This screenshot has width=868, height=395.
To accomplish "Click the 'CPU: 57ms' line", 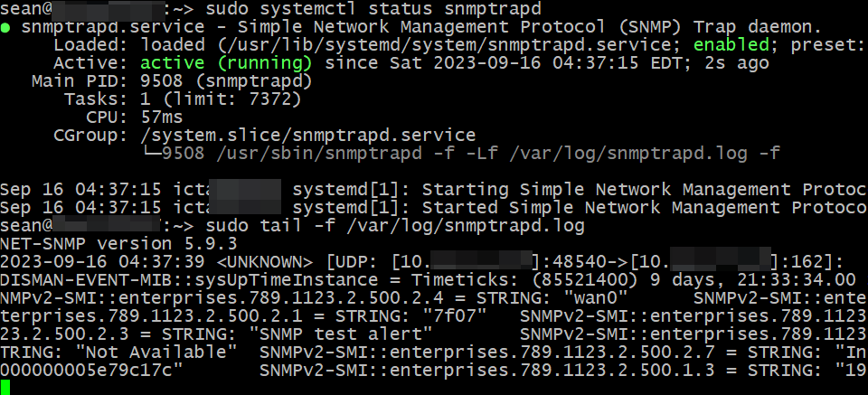I will (134, 118).
